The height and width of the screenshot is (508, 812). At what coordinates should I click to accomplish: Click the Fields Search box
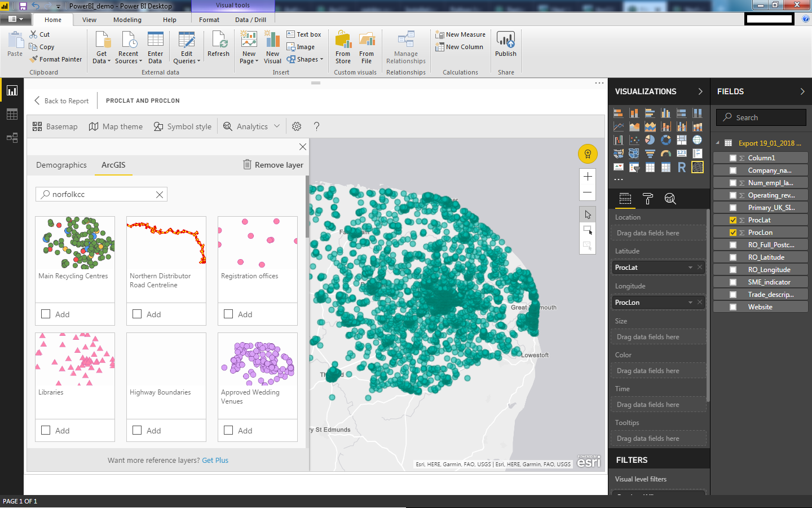click(761, 117)
